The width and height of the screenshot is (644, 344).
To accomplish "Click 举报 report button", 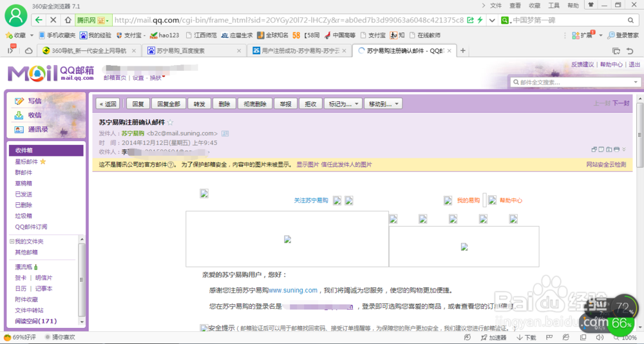I will coord(285,104).
